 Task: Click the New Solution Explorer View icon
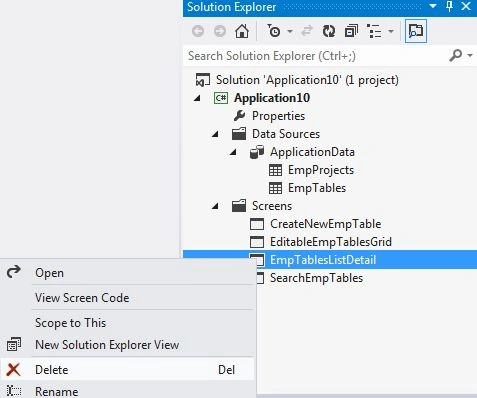pyautogui.click(x=14, y=345)
